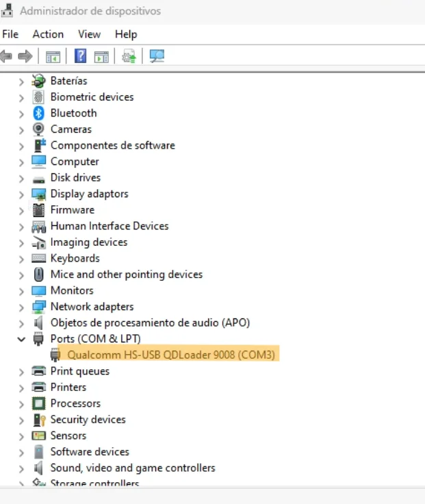Viewport: 425px width, 504px height.
Task: Select the Cameras label
Action: (x=71, y=129)
